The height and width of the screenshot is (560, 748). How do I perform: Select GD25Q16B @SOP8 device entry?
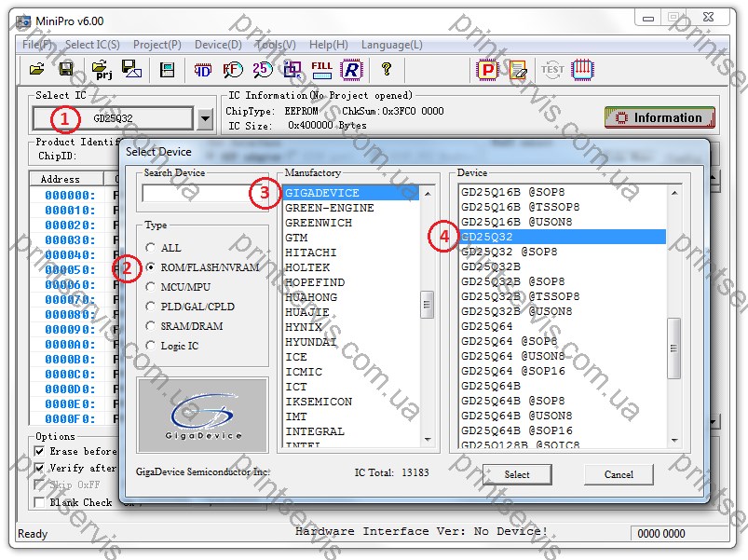(563, 192)
